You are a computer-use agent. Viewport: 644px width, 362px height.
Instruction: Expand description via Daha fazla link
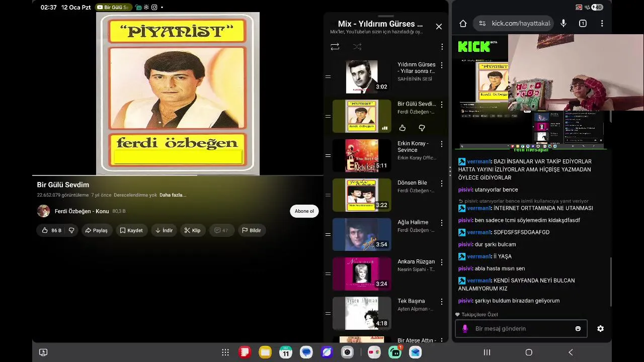coord(173,195)
